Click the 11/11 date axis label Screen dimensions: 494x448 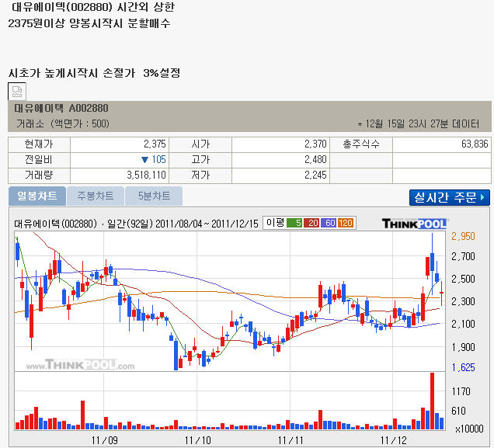tap(290, 440)
